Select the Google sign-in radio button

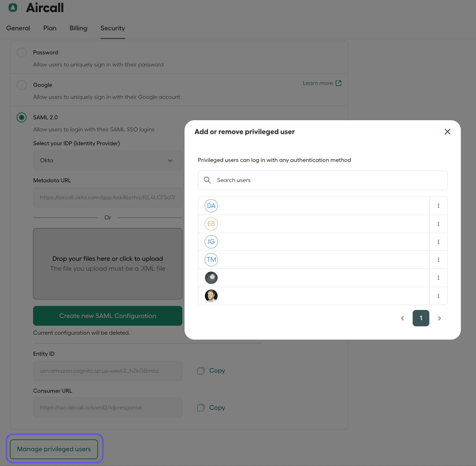coord(22,85)
